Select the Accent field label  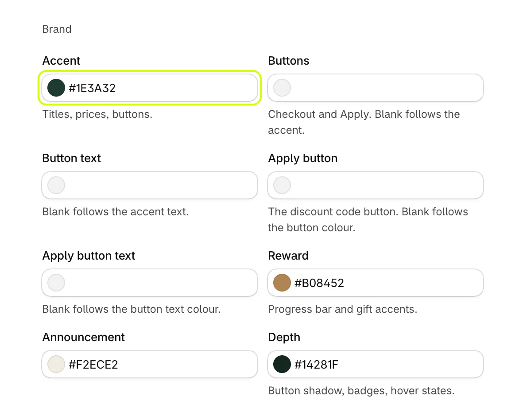tap(61, 61)
